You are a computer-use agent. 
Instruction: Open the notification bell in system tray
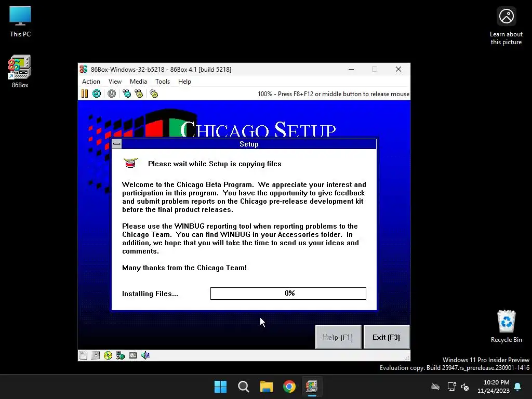(518, 387)
